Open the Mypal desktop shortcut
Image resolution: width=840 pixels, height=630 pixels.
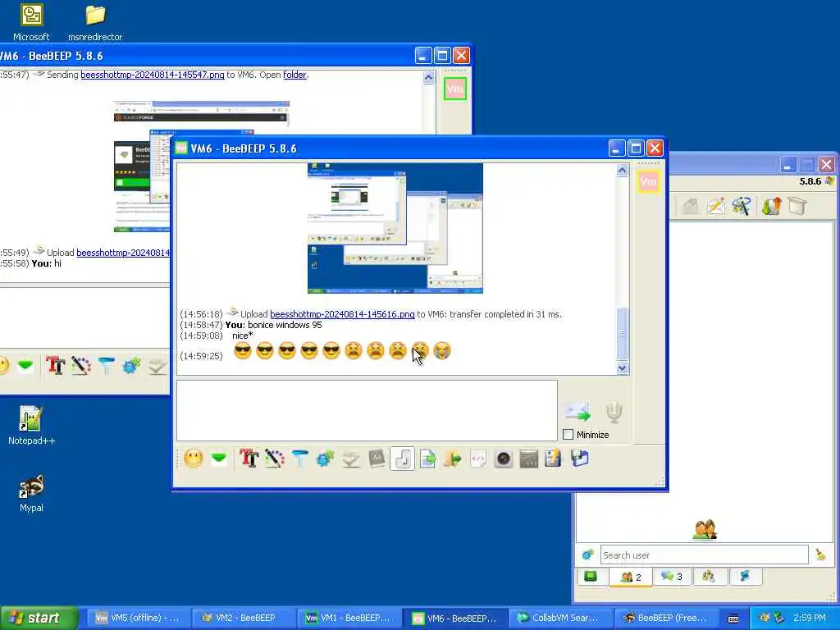pos(31,493)
